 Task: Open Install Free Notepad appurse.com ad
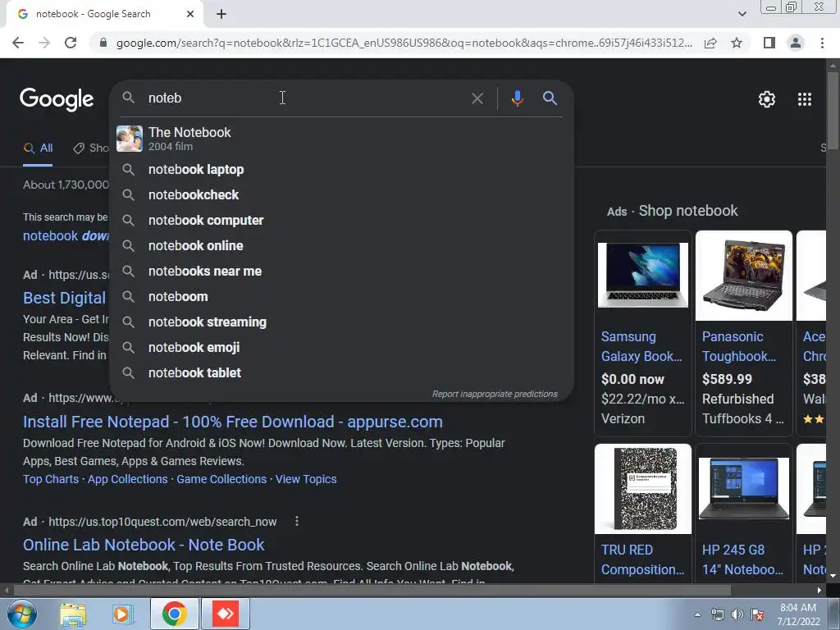[x=232, y=422]
